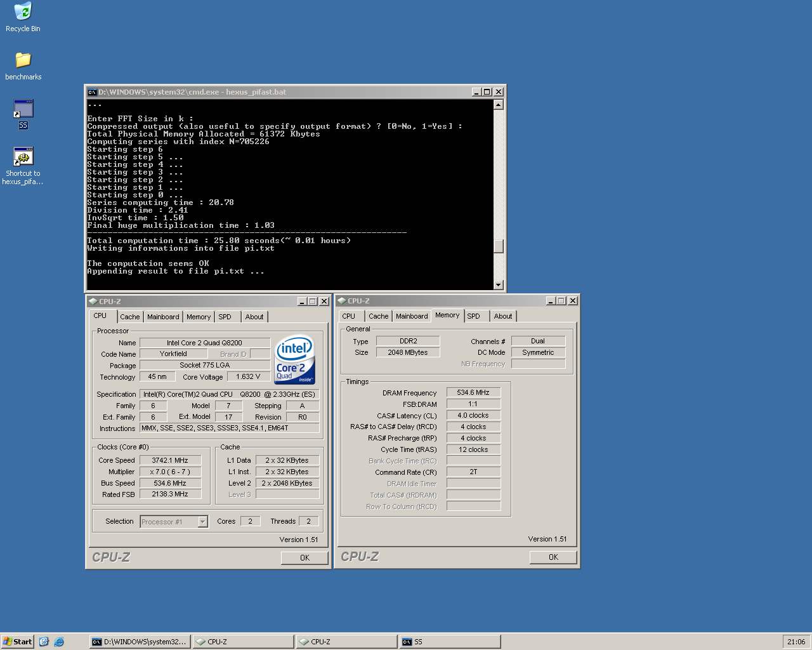Open Cache tab in right CPU-Z window
The width and height of the screenshot is (812, 650).
(379, 316)
